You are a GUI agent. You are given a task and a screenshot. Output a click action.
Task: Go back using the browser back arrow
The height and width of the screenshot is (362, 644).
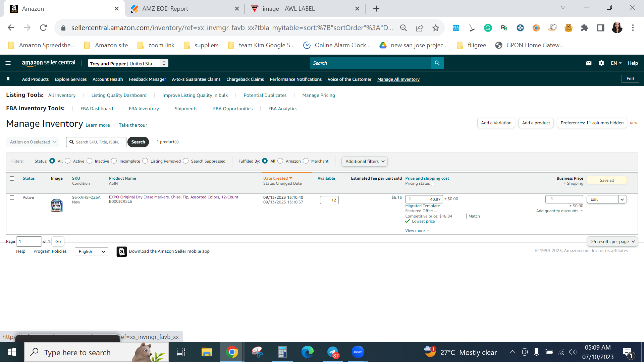(11, 28)
